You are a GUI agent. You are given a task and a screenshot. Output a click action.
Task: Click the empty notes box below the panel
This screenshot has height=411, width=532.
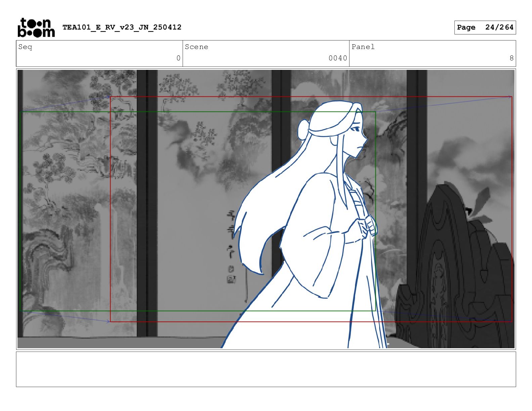(x=266, y=369)
